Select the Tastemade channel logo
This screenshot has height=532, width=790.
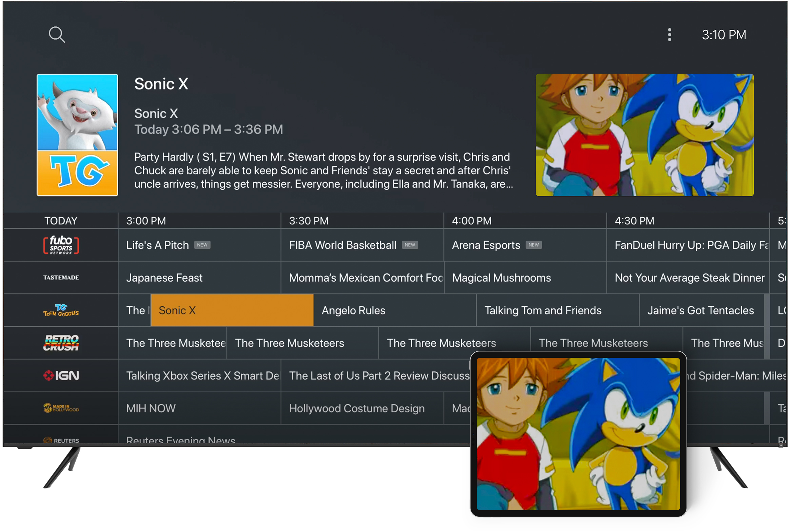[61, 278]
